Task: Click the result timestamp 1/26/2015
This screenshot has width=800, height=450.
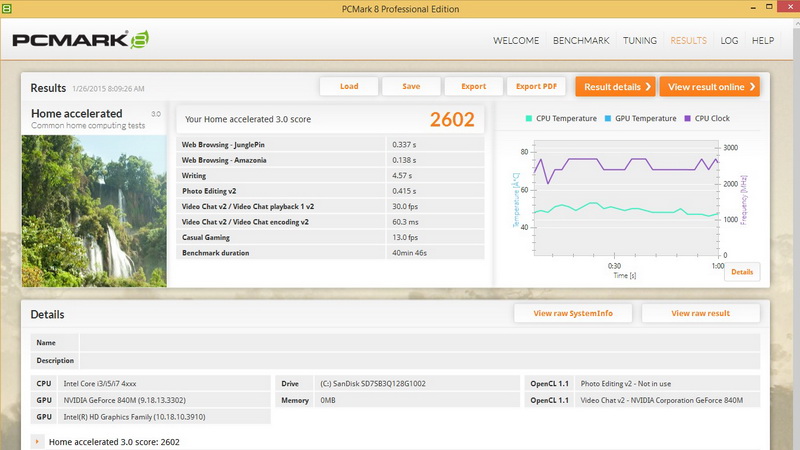Action: coord(108,89)
